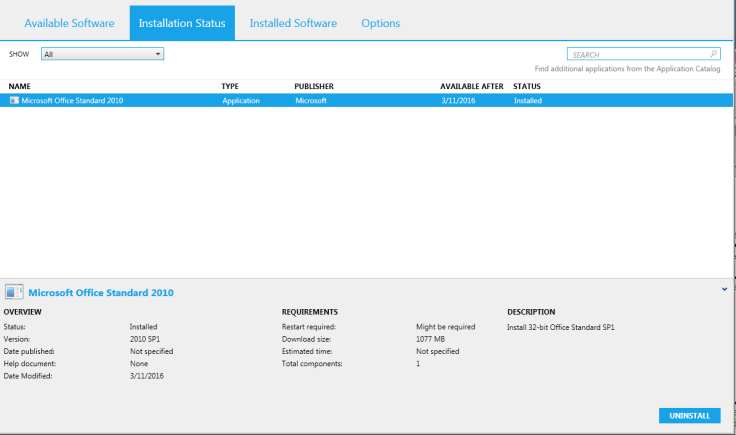Select the Microsoft Office Standard 2010 row name
736x435 pixels.
(71, 101)
